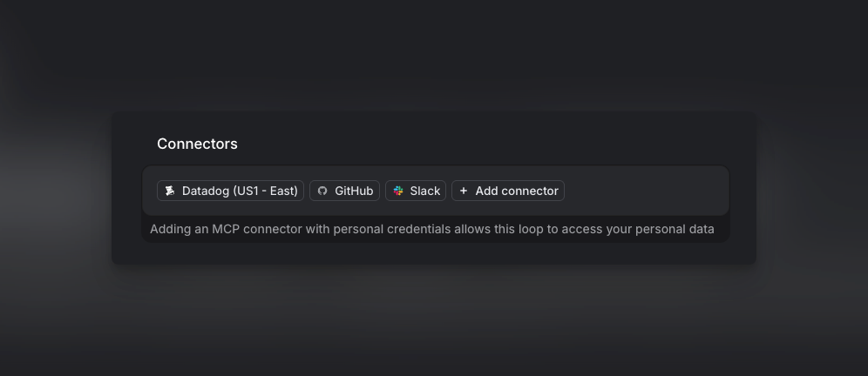Manage the GitHub connector via its logo
Screen dimensions: 868x376
[x=322, y=191]
